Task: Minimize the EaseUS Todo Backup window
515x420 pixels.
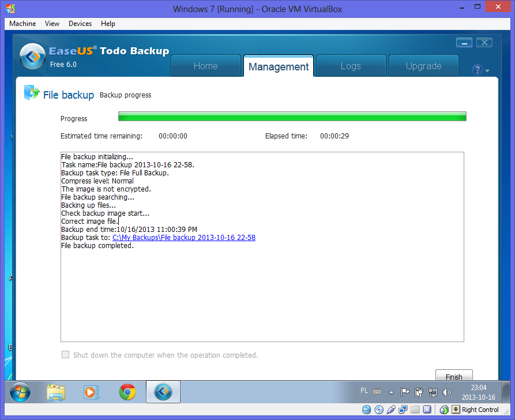Action: coord(464,43)
